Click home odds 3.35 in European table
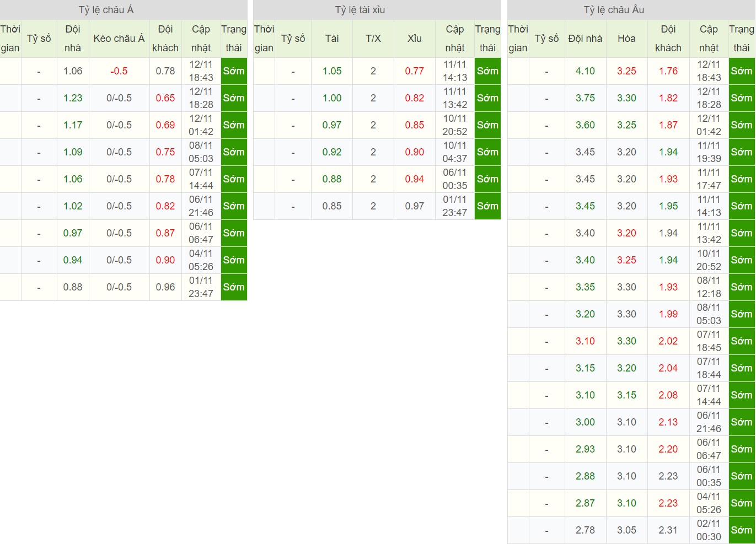Image resolution: width=756 pixels, height=544 pixels. click(585, 287)
